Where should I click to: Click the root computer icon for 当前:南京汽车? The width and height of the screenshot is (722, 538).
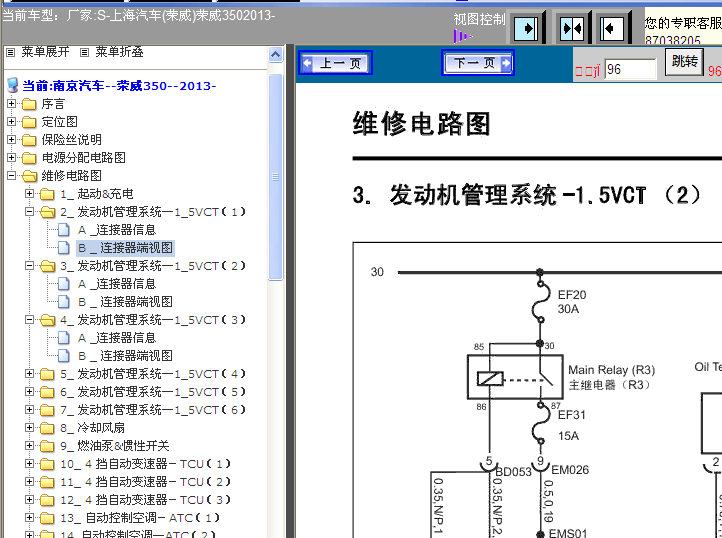[13, 85]
